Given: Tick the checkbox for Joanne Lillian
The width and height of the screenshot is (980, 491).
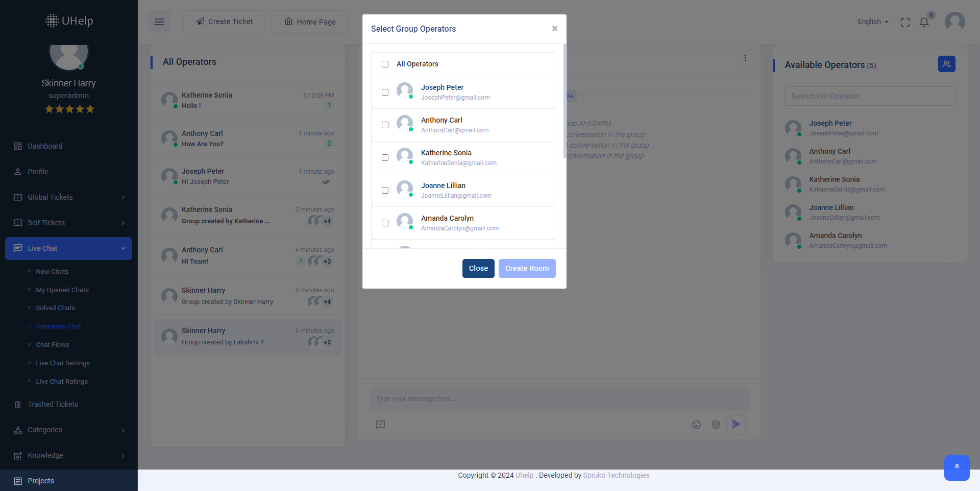Looking at the screenshot, I should pos(385,191).
